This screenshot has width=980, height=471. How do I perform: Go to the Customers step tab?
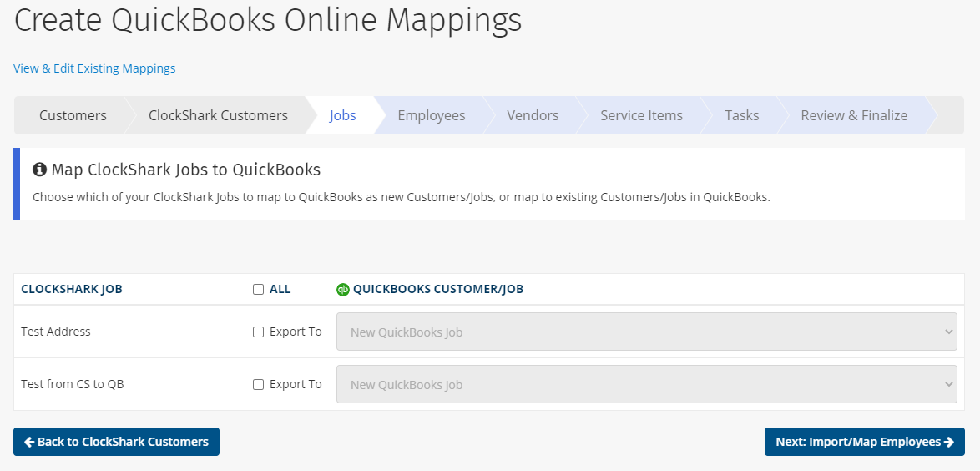coord(73,115)
